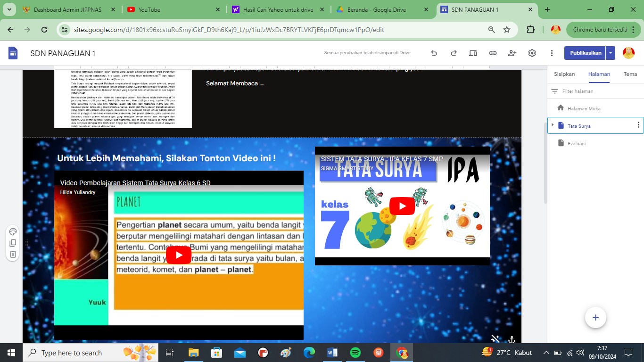Copy the published site link icon
644x362 pixels.
(493, 53)
